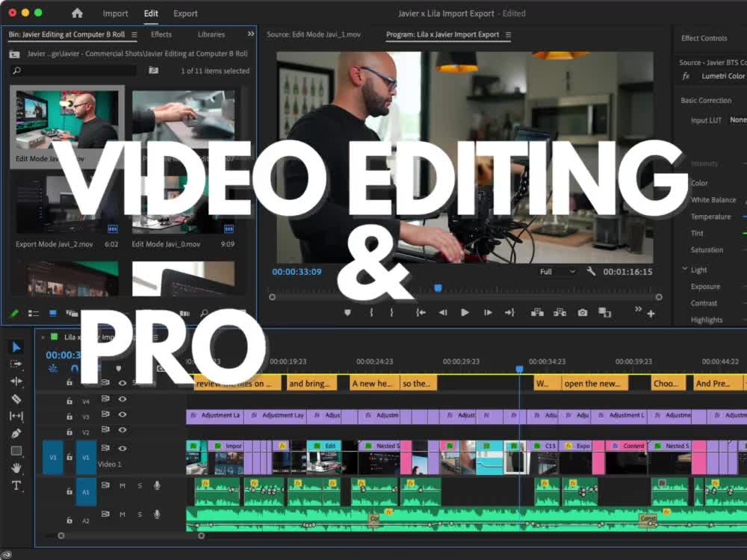Choose the Type tool

click(x=16, y=486)
